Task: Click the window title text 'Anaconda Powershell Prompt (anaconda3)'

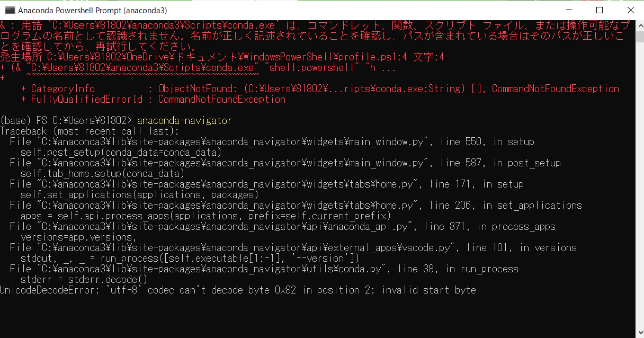Action: (93, 10)
